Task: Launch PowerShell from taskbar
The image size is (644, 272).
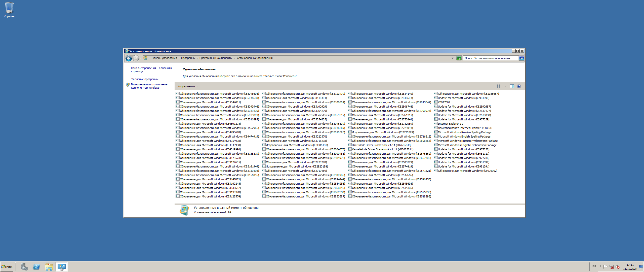Action: point(36,267)
